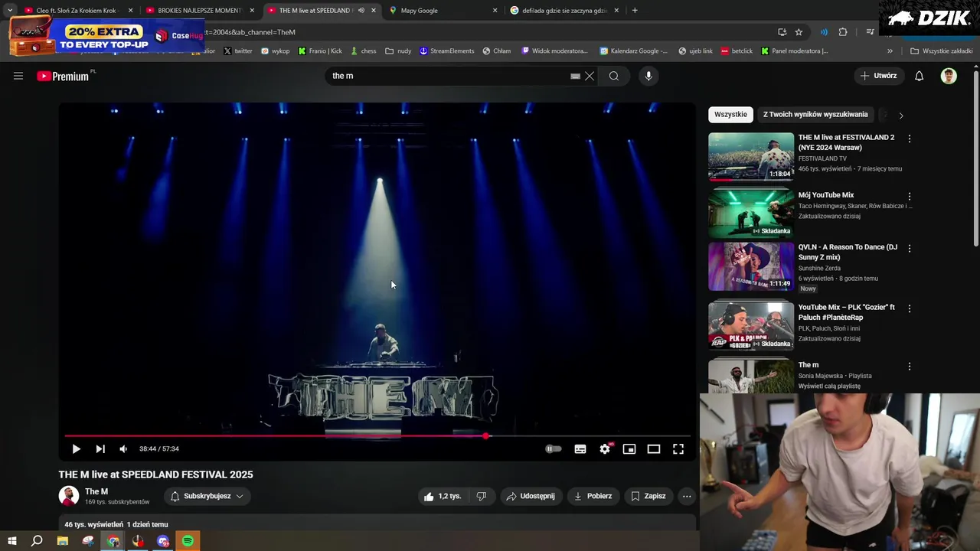
Task: Open Wyświetl całą playlistę link
Action: (829, 386)
